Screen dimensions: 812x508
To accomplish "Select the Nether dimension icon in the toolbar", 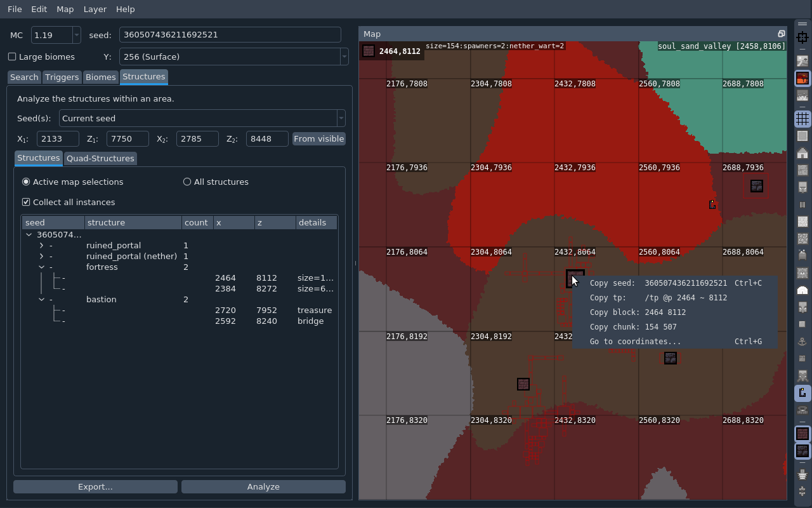I will click(x=802, y=79).
